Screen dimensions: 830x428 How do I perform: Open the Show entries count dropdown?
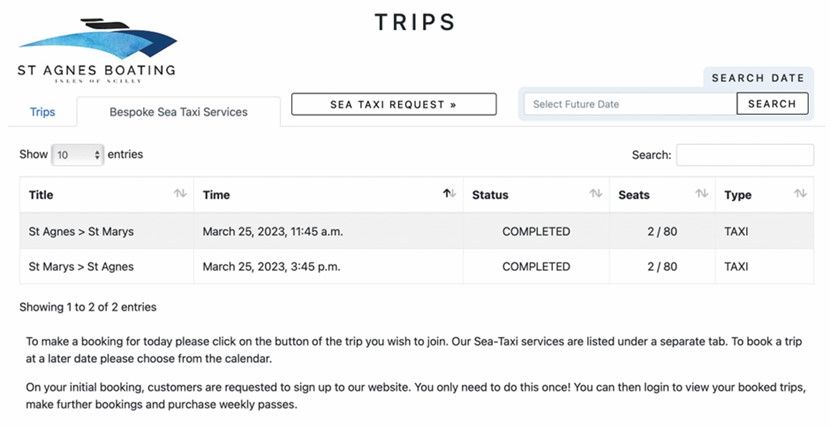click(x=77, y=155)
